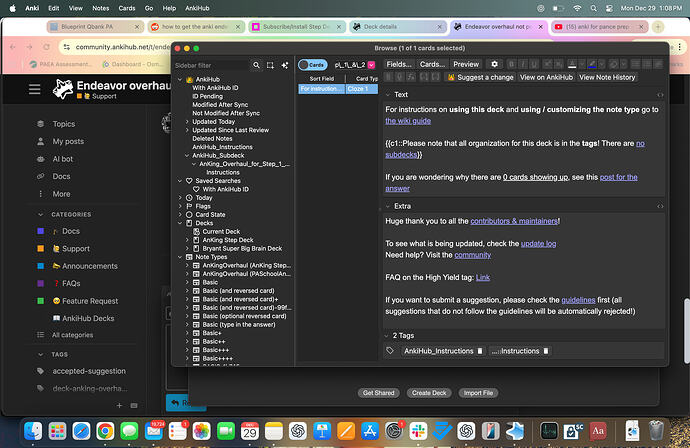Open Chrome three-dot menu
The image size is (690, 448).
(x=679, y=47)
